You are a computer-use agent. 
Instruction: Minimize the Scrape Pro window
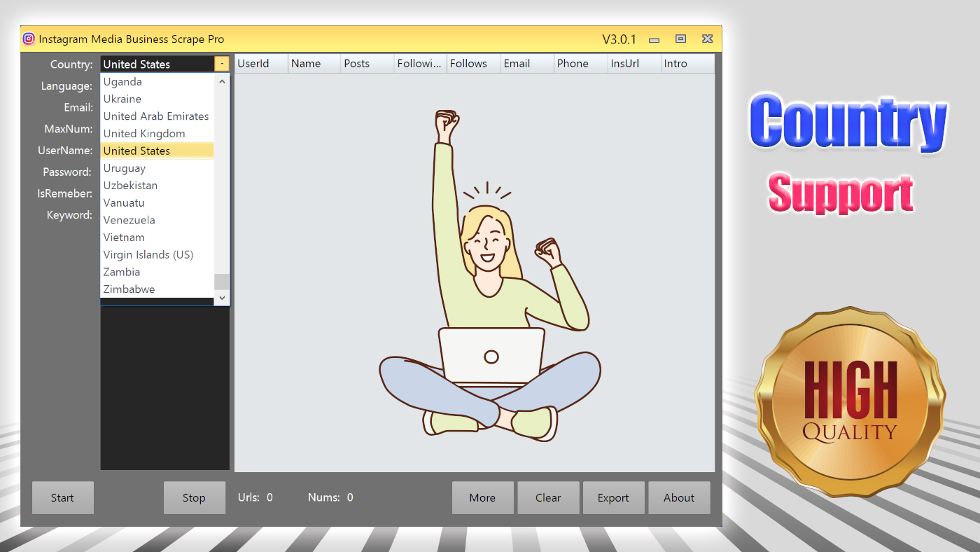pyautogui.click(x=654, y=40)
